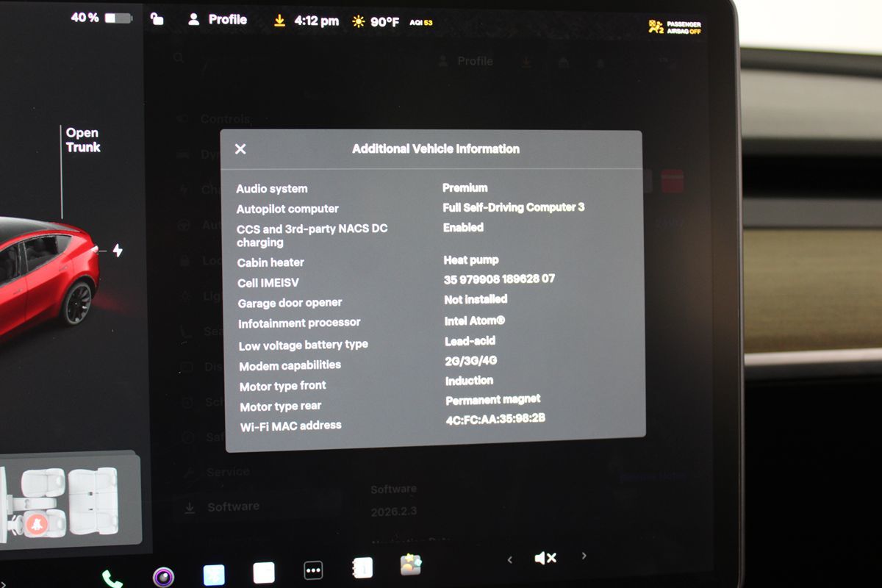The height and width of the screenshot is (588, 882).
Task: Open the Profile menu in top bar
Action: coord(218,20)
